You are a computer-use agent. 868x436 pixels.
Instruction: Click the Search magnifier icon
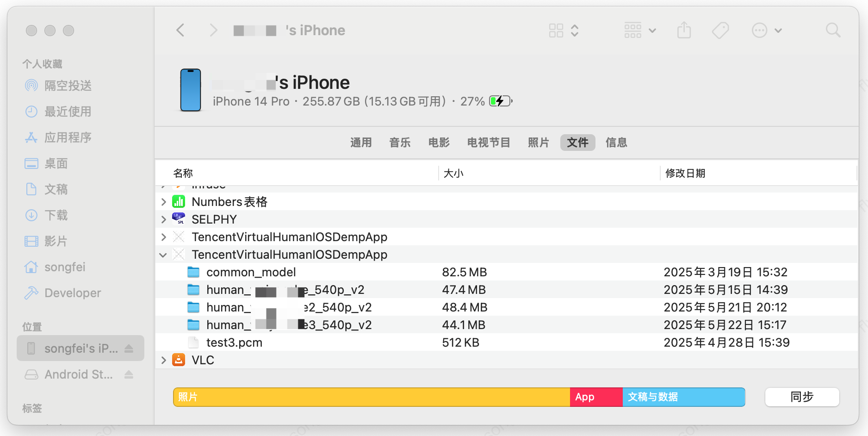[x=833, y=31]
